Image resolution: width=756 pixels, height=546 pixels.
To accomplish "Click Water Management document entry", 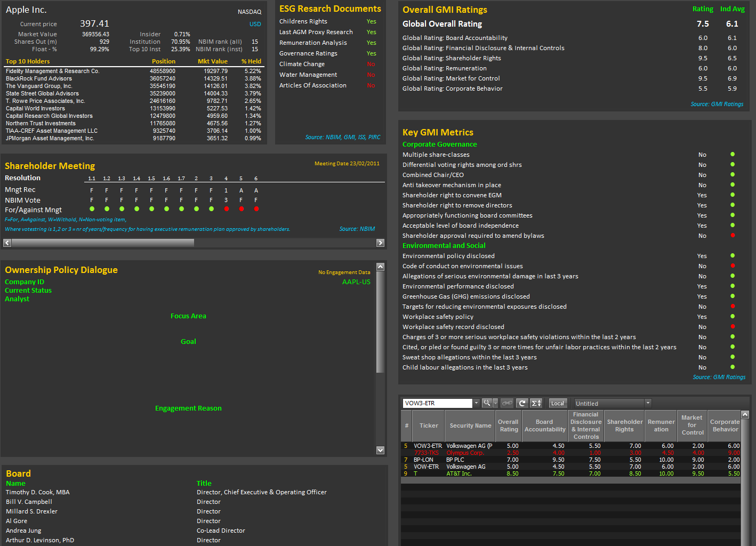I will pos(308,75).
